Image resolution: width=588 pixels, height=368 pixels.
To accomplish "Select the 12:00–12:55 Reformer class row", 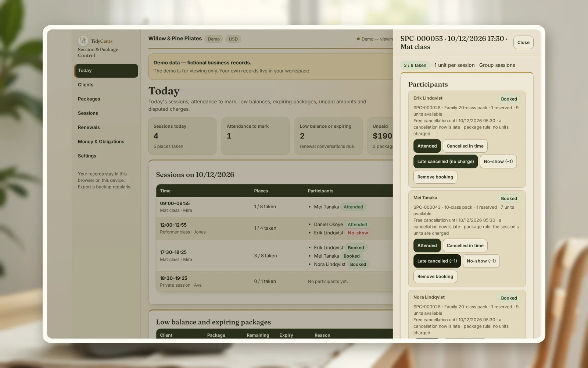I will [275, 229].
